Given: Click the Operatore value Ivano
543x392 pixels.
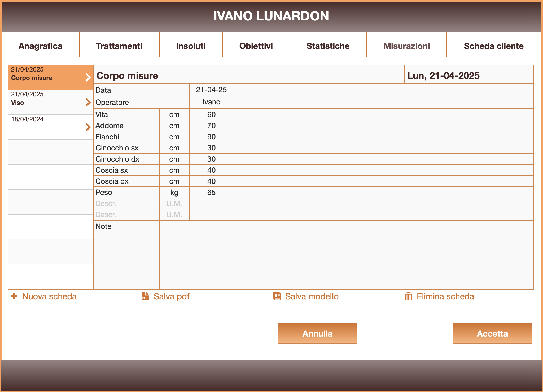Looking at the screenshot, I should (x=211, y=102).
